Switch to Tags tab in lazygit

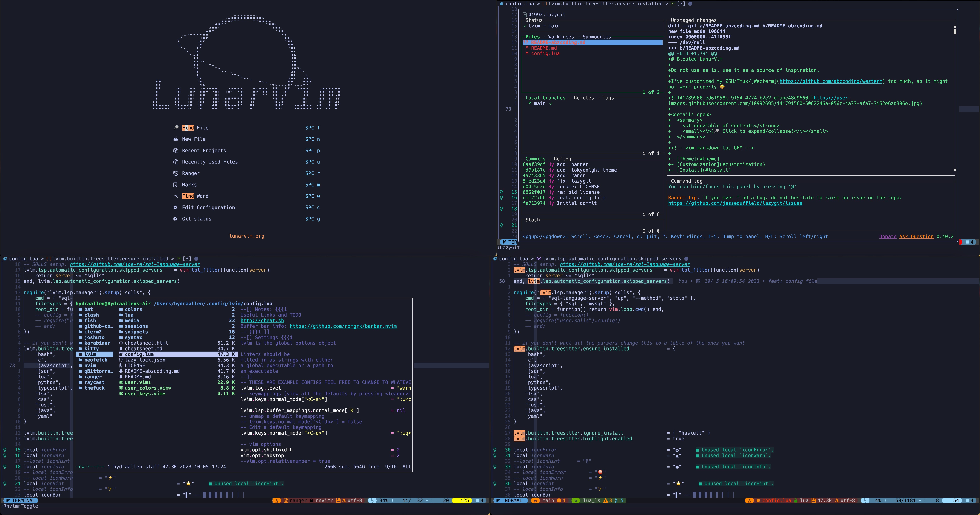coord(608,98)
